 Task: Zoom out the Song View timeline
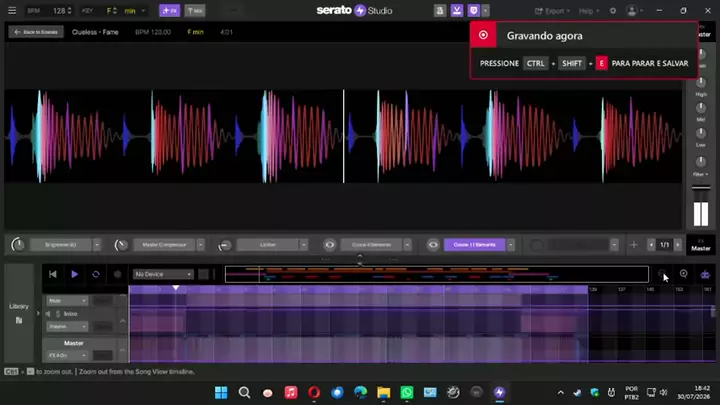(x=662, y=274)
